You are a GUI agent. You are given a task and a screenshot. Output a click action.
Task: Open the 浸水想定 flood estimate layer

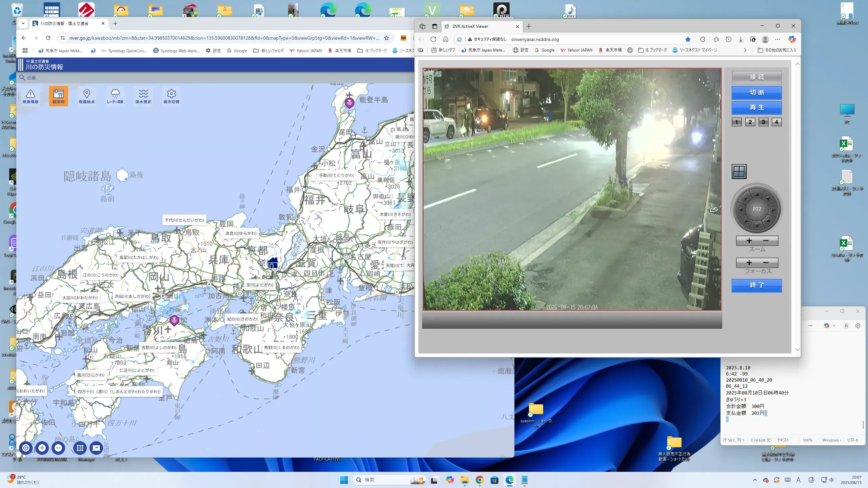click(143, 96)
